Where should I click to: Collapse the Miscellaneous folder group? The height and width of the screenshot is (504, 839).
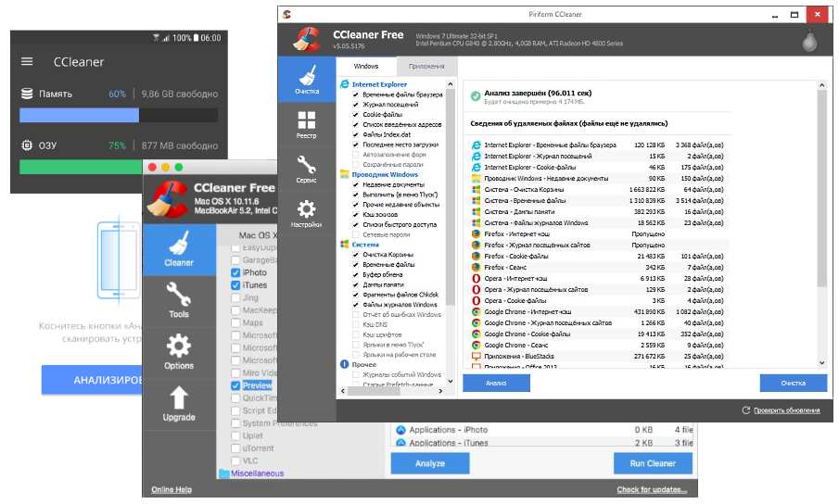tap(252, 473)
